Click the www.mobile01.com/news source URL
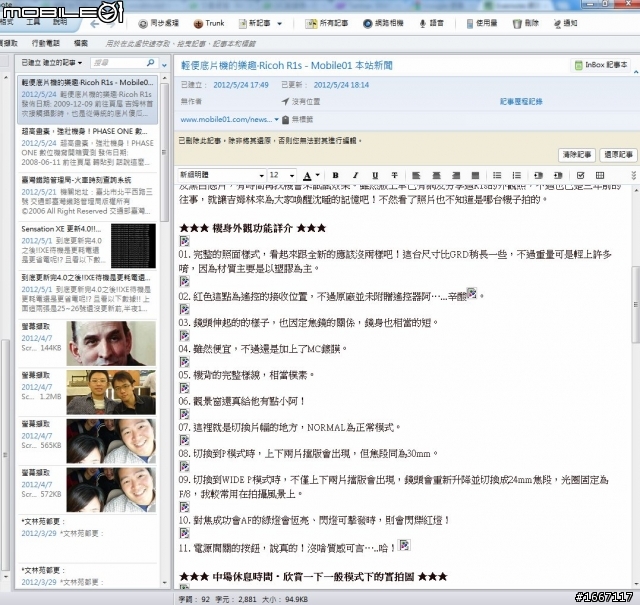Image resolution: width=640 pixels, height=605 pixels. coord(226,119)
